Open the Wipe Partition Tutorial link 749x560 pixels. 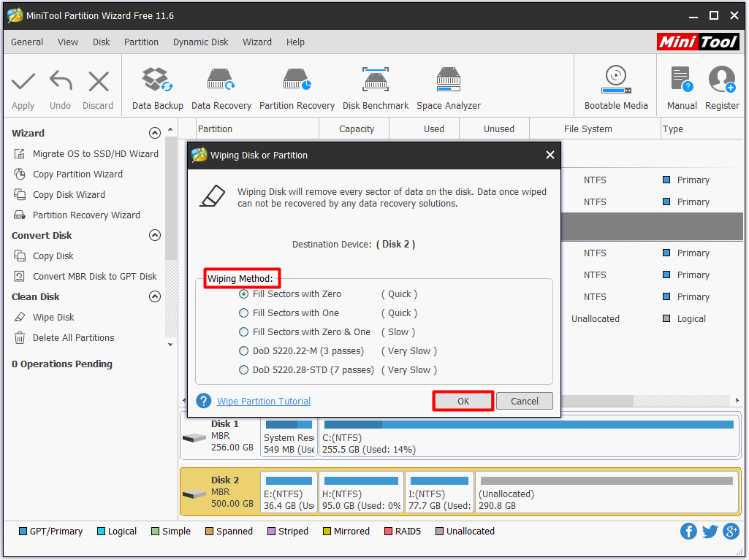point(264,401)
